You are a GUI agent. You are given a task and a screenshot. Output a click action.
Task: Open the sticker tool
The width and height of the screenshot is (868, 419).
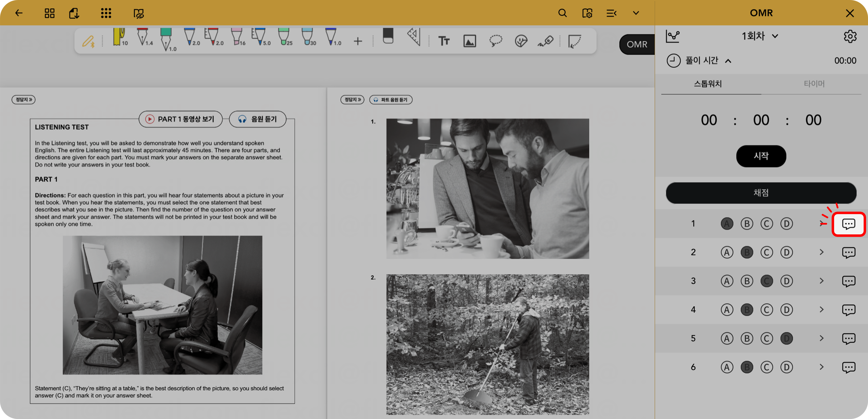click(x=521, y=41)
